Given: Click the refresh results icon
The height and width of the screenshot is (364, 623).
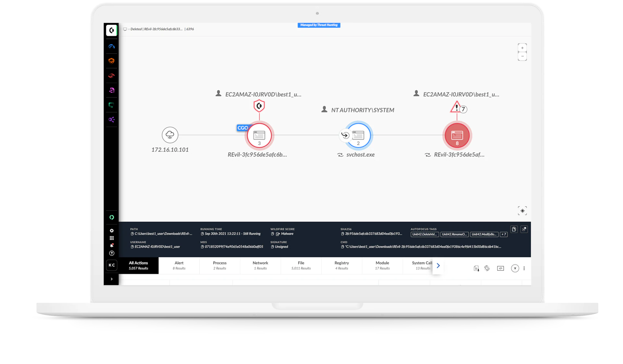Looking at the screenshot, I should pos(487,268).
